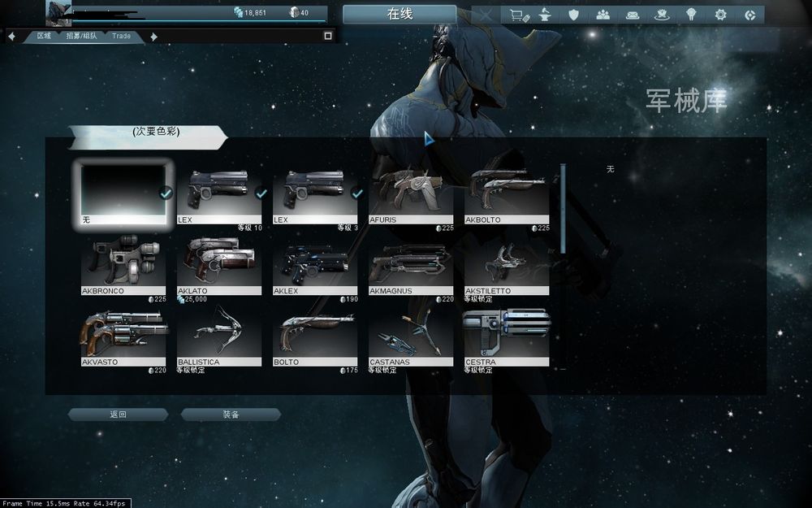Click the 225 platinum price under AFURIS
This screenshot has height=508, width=812.
[x=448, y=228]
